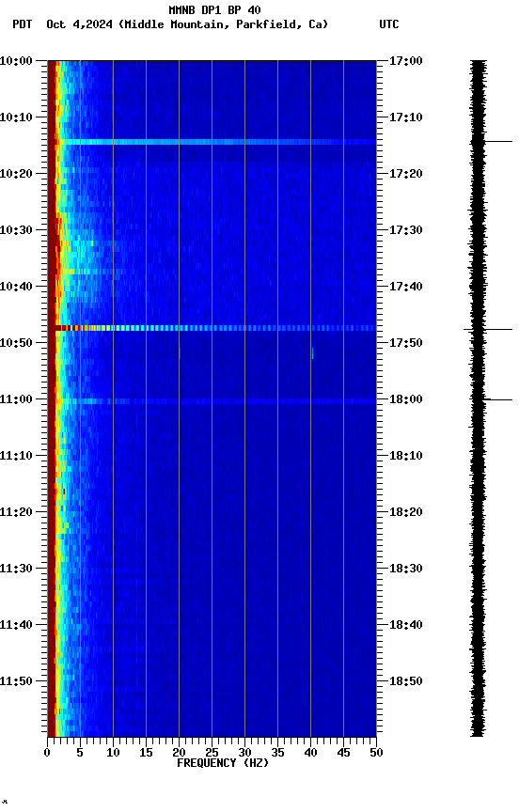Click the 18:50 UTC time label

click(405, 681)
